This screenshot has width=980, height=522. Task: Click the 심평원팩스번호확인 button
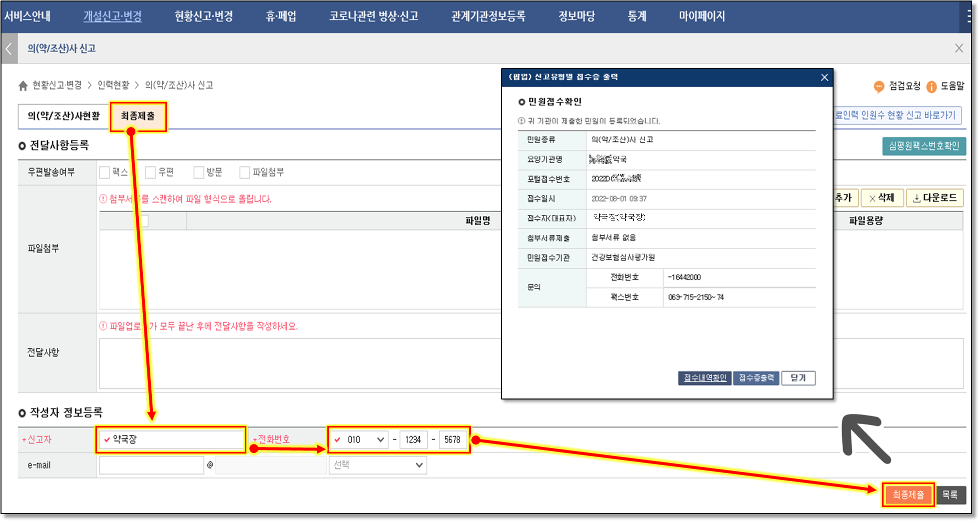click(x=924, y=146)
